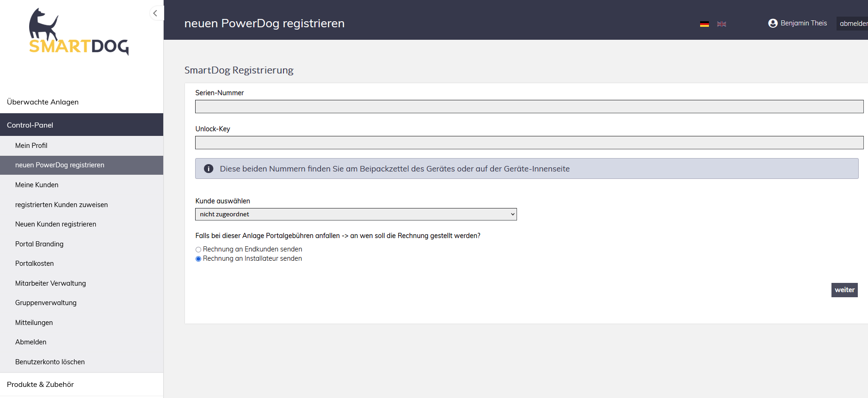Click the SmartDog logo
Screen dimensions: 868x398
79,32
